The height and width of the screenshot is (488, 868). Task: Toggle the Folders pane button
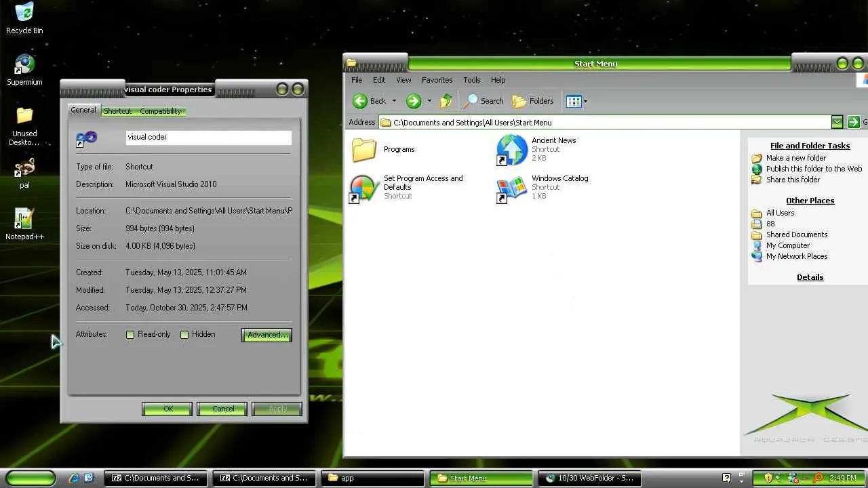click(x=533, y=101)
